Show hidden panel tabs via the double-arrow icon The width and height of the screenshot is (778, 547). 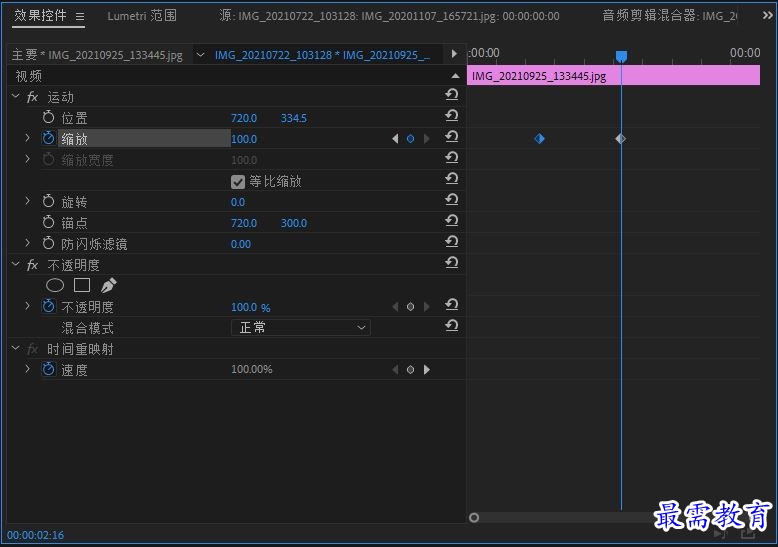(x=767, y=16)
